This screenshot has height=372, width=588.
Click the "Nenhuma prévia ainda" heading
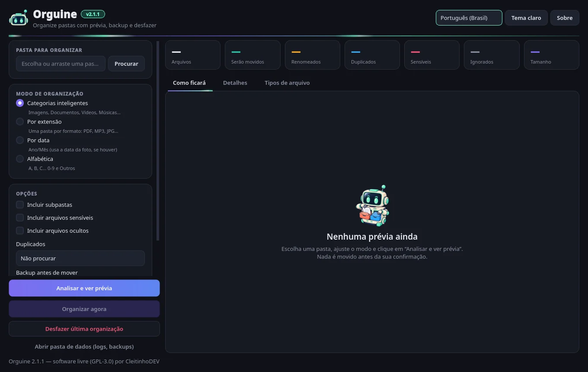(372, 237)
